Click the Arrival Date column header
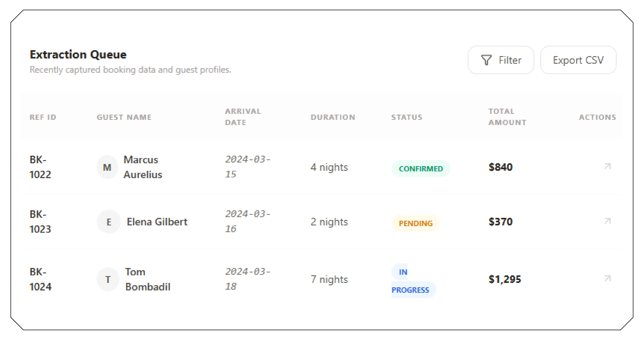Screen dimensions: 644x340 coord(243,117)
